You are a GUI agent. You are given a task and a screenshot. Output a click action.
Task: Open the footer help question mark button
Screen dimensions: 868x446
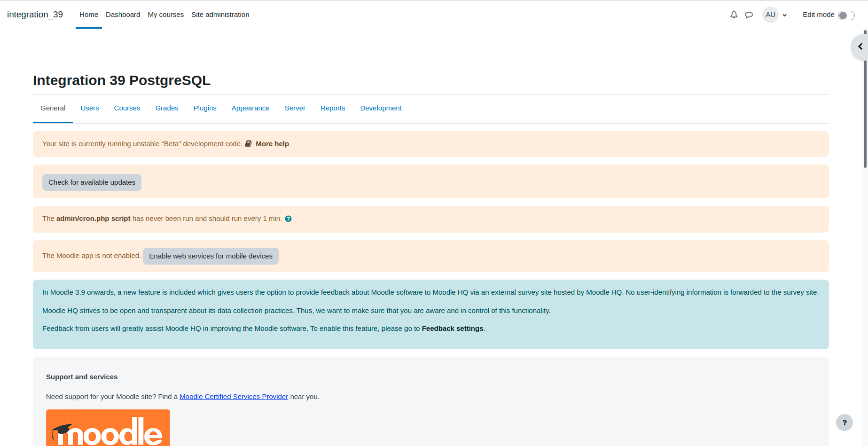coord(844,423)
